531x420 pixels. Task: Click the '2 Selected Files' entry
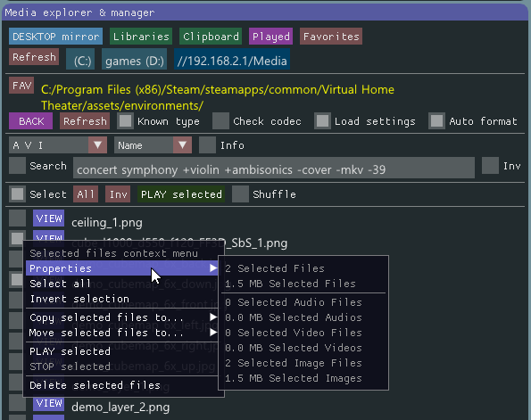(275, 268)
